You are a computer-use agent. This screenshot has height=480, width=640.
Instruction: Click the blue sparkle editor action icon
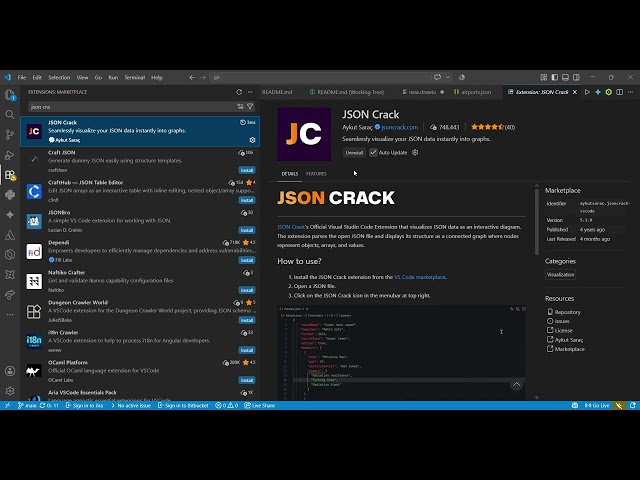pos(598,92)
